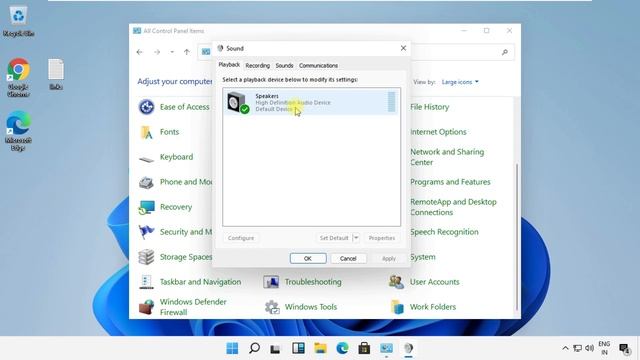Image resolution: width=640 pixels, height=360 pixels.
Task: Open the Troubleshooting icon
Action: [271, 282]
